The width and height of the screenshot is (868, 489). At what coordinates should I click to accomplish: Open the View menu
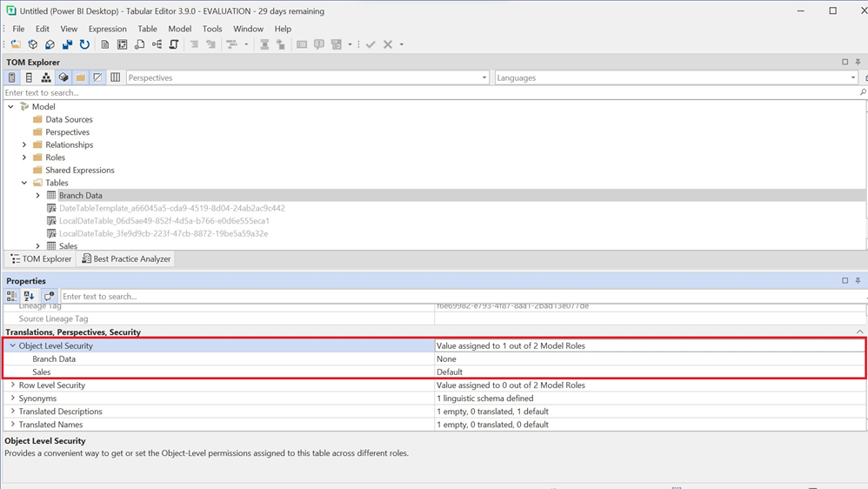[x=69, y=29]
